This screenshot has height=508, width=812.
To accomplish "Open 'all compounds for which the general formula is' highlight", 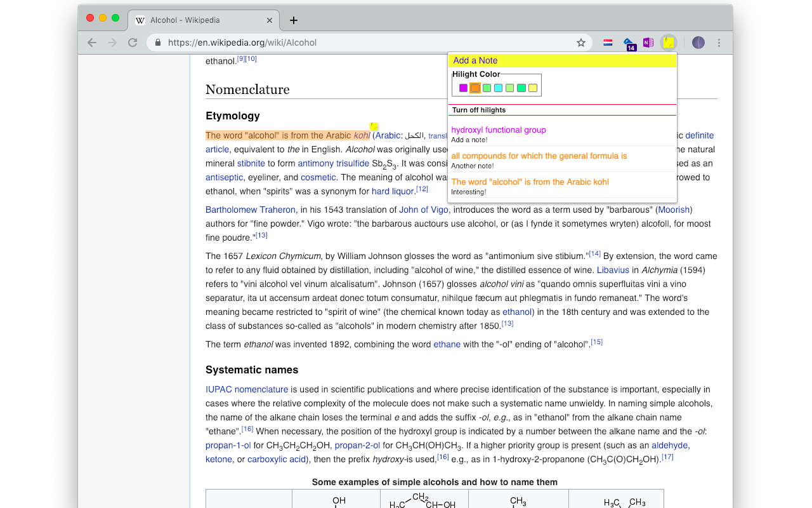I will click(x=539, y=156).
